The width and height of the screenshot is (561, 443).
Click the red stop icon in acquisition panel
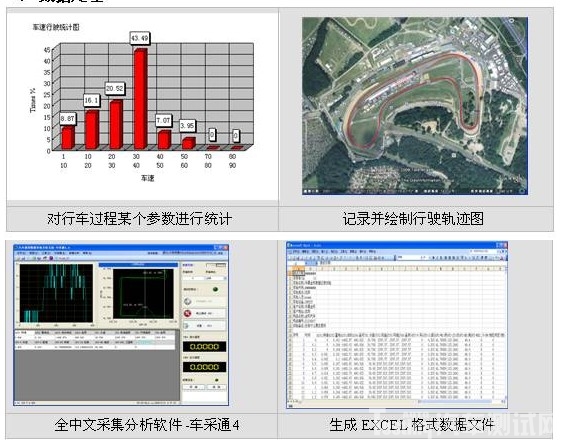(187, 313)
